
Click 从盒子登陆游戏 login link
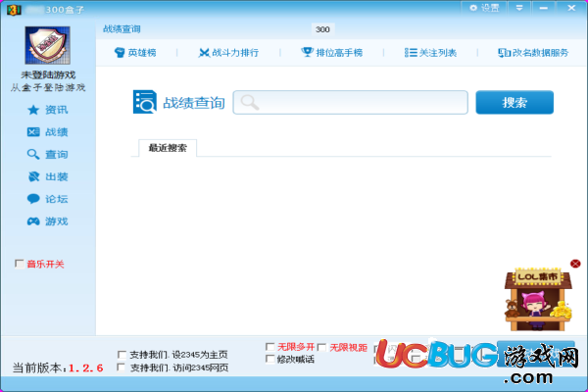pos(48,87)
